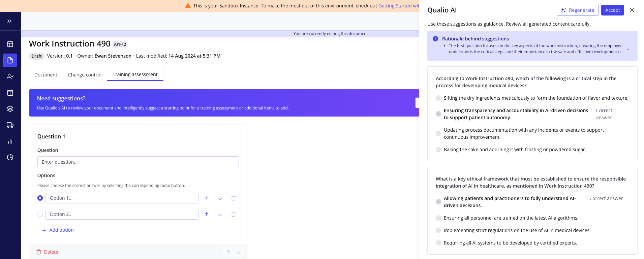Open the calendar events icon in sidebar
The image size is (644, 259).
tap(10, 93)
